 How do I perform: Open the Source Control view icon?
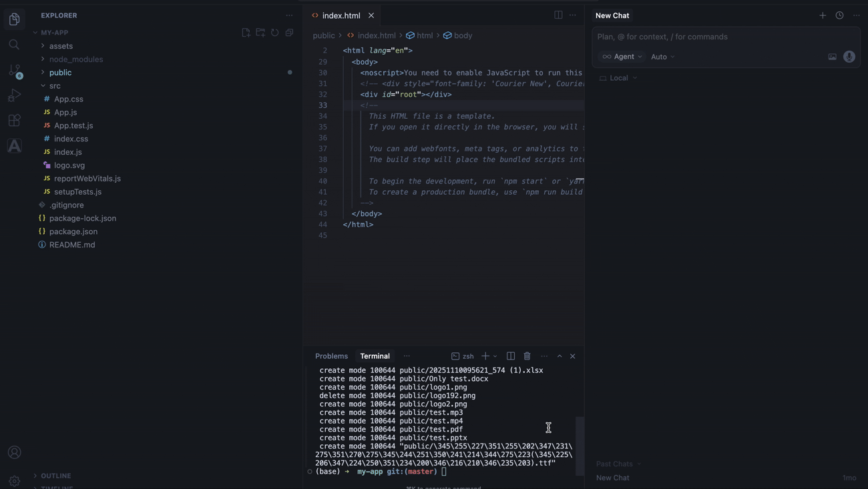[15, 71]
